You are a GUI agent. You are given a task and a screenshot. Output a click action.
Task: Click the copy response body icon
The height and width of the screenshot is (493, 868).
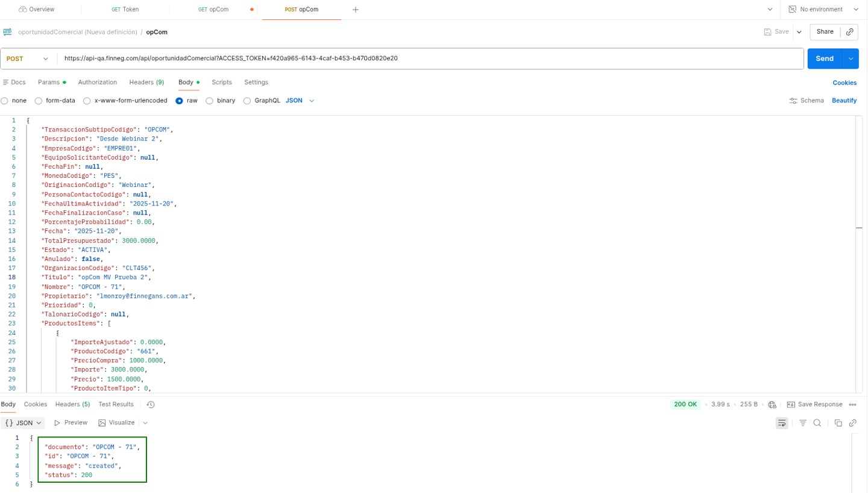838,423
